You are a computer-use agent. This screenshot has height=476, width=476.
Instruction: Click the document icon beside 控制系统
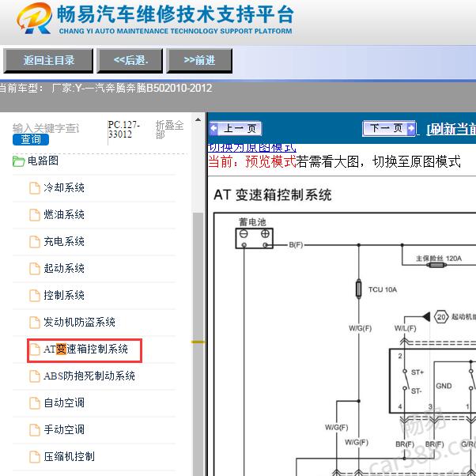pyautogui.click(x=35, y=296)
